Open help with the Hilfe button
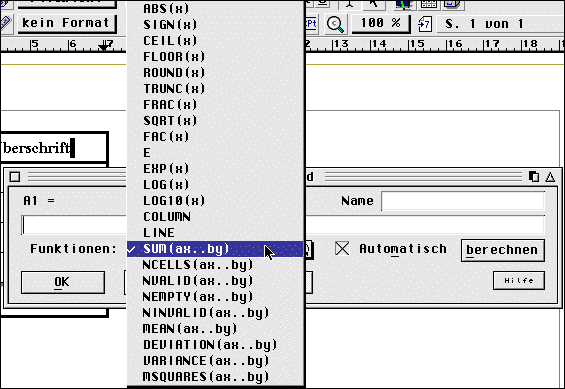Image resolution: width=565 pixels, height=389 pixels. pyautogui.click(x=519, y=280)
